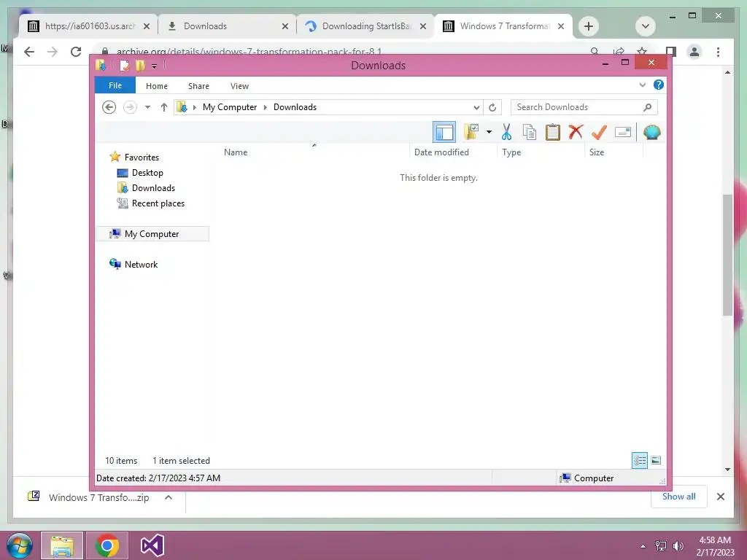Click the New folder quick access icon
747x560 pixels.
tap(140, 65)
